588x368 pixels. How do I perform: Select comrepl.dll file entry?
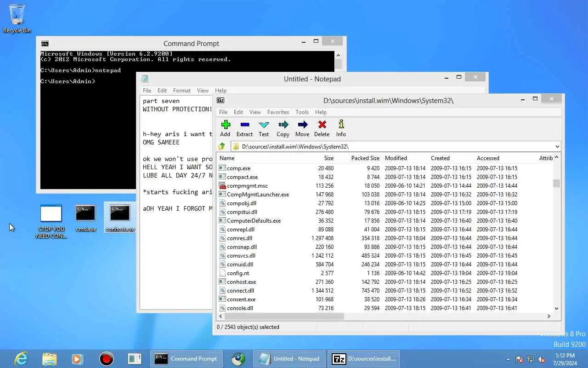(241, 230)
